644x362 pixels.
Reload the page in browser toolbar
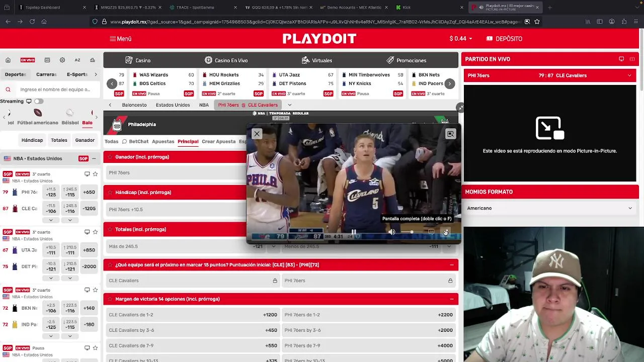click(32, 22)
